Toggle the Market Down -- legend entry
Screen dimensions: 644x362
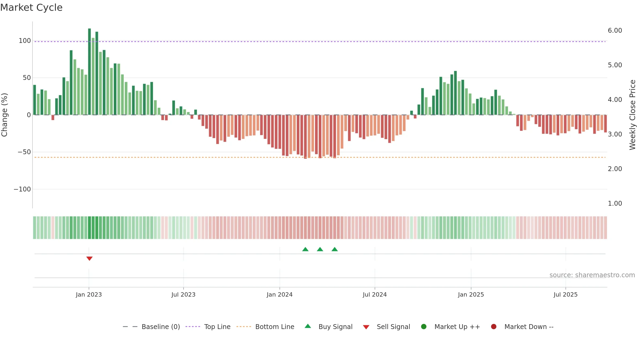coord(522,327)
